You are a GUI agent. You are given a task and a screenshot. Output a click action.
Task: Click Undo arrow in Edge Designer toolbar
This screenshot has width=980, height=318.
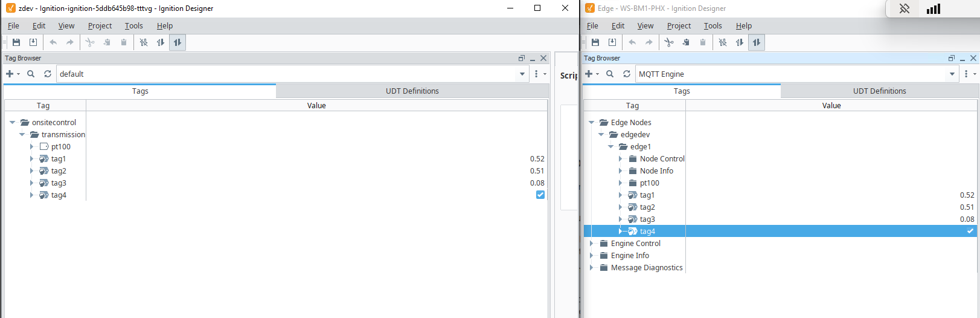[x=632, y=42]
